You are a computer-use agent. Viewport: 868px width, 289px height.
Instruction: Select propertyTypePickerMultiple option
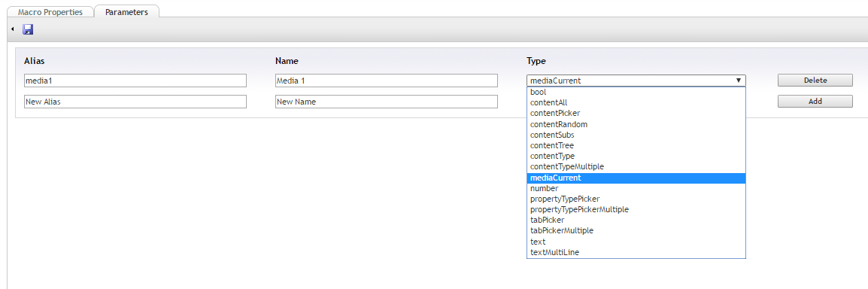click(636, 210)
